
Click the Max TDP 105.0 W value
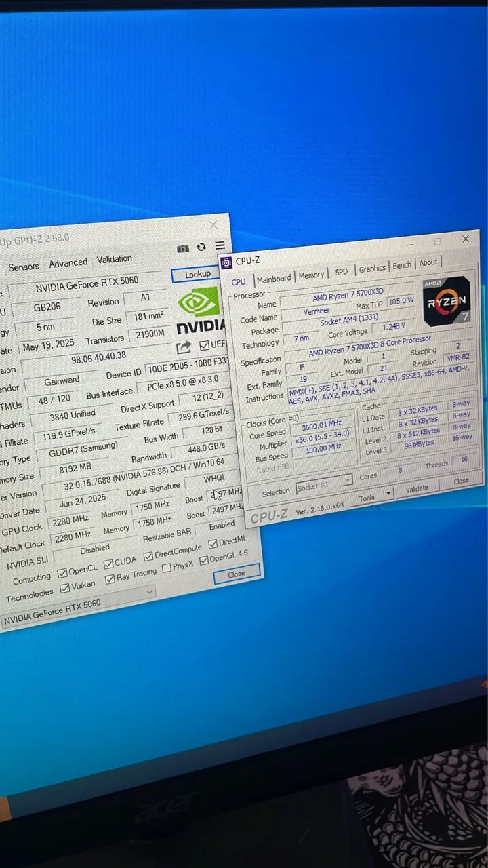click(x=401, y=300)
